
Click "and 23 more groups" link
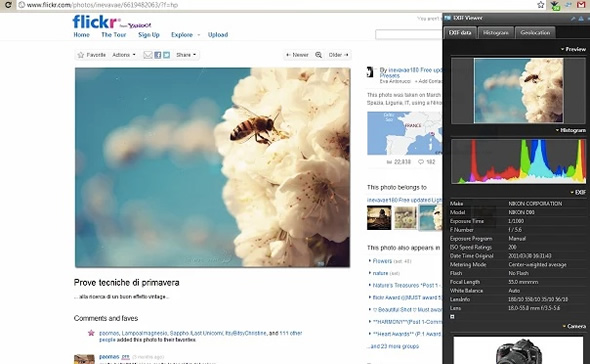pos(393,346)
